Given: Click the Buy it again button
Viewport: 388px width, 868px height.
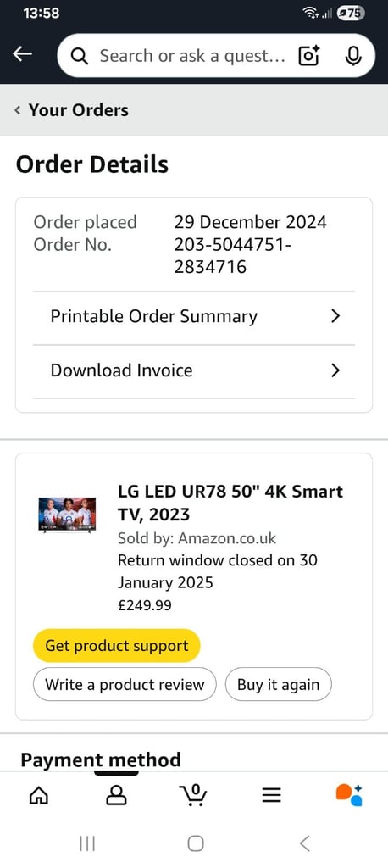Looking at the screenshot, I should 279,685.
